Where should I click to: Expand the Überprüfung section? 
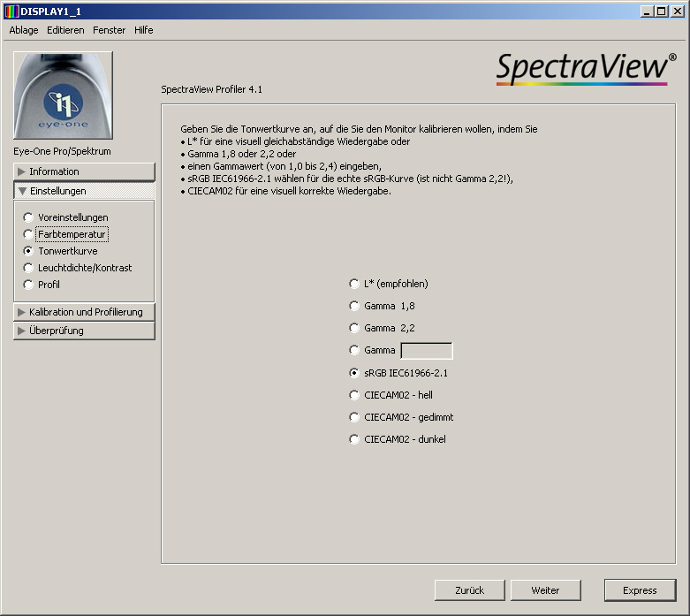click(x=84, y=331)
